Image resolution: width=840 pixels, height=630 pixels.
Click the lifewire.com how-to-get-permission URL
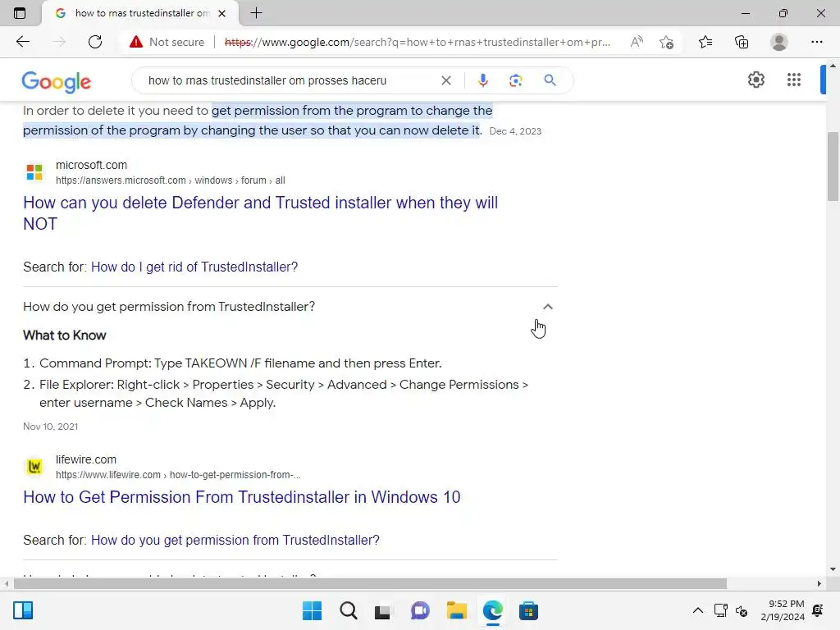click(x=178, y=475)
